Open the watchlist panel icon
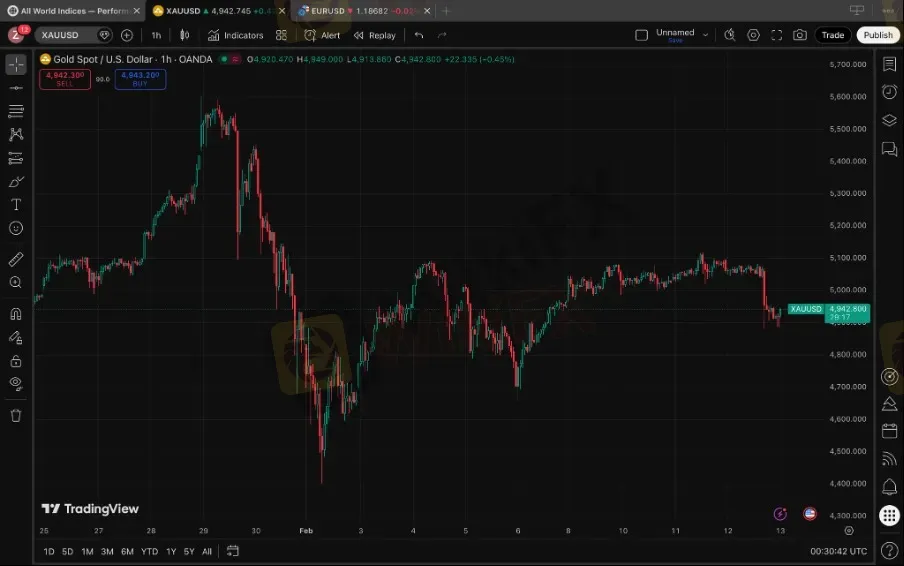Viewport: 904px width, 566px height. (x=890, y=64)
